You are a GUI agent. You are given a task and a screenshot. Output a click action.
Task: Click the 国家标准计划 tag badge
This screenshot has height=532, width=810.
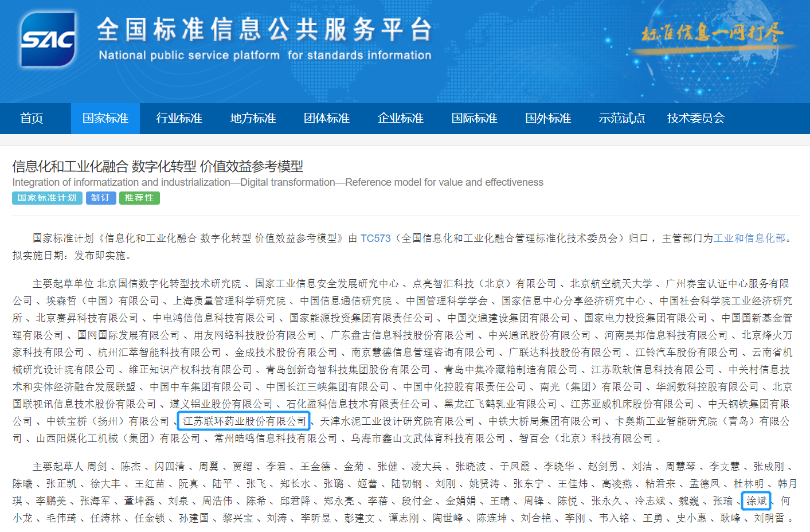pyautogui.click(x=47, y=198)
